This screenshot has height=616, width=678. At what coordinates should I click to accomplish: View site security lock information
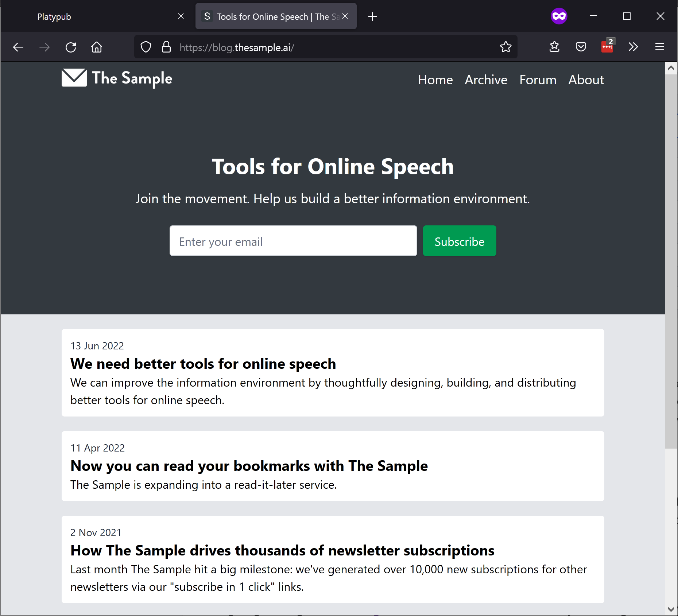[166, 47]
